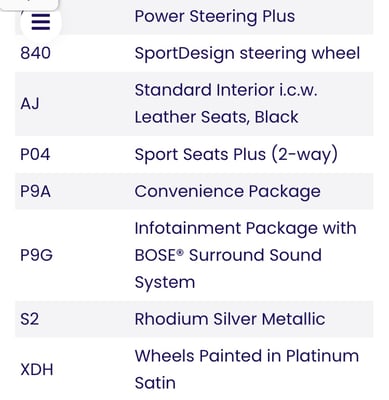
Task: Click option code P9A
Action: tap(35, 191)
